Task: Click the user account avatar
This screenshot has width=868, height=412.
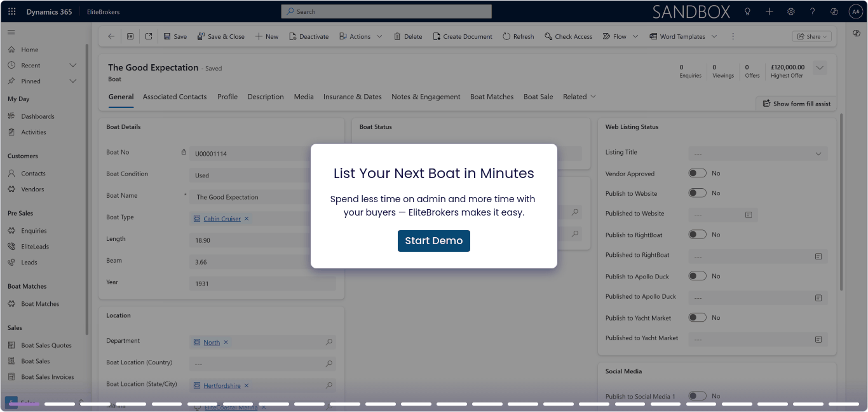Action: click(x=856, y=11)
